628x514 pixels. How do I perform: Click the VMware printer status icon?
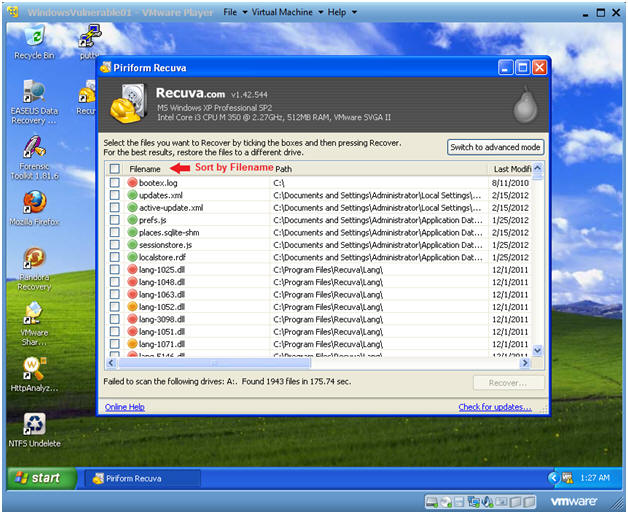pos(501,501)
